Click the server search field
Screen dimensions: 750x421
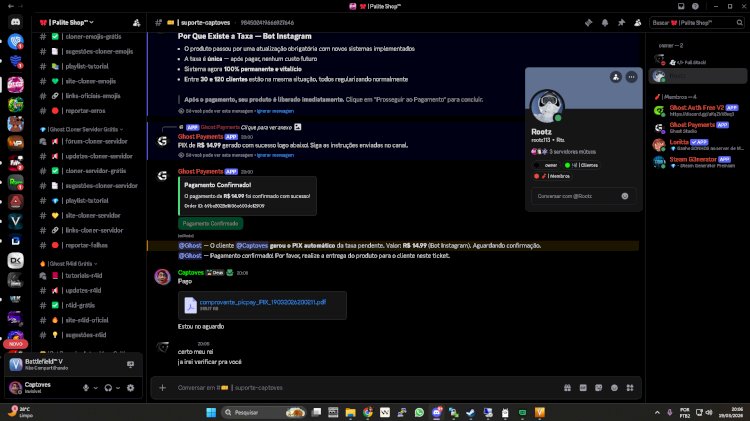coord(697,22)
